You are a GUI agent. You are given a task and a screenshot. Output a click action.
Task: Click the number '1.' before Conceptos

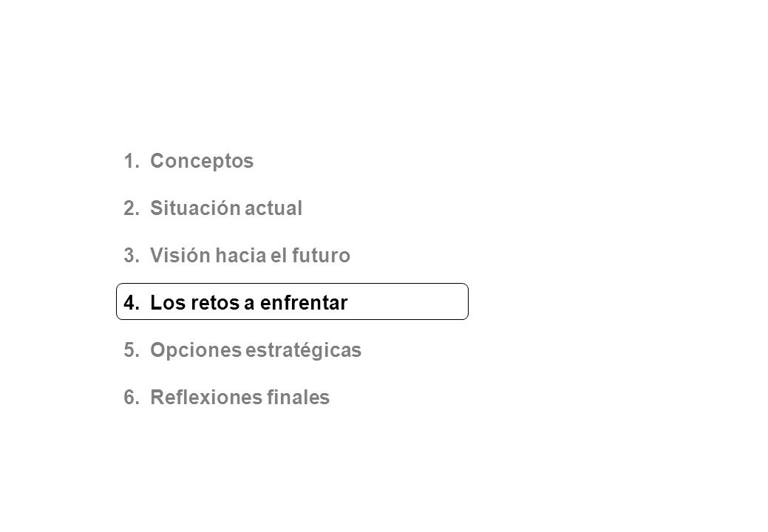pyautogui.click(x=132, y=161)
